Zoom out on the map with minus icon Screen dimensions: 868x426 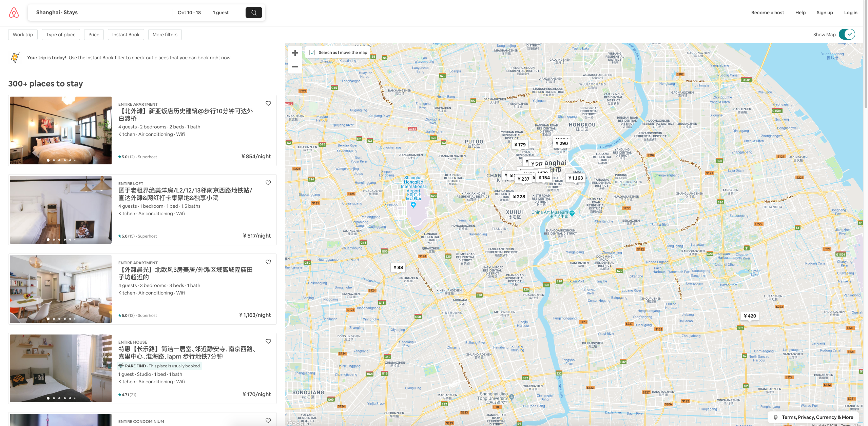click(295, 67)
